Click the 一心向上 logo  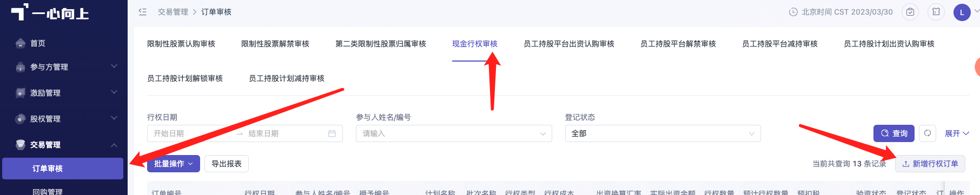[x=50, y=12]
